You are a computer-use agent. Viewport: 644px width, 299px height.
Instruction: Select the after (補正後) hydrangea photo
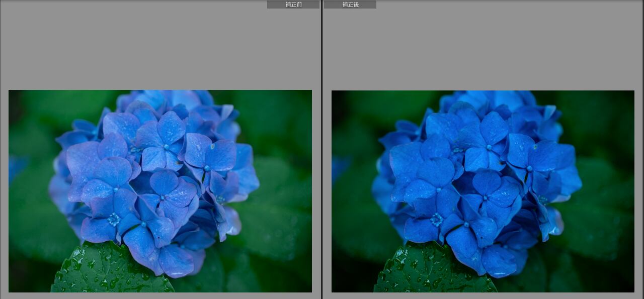coord(482,191)
